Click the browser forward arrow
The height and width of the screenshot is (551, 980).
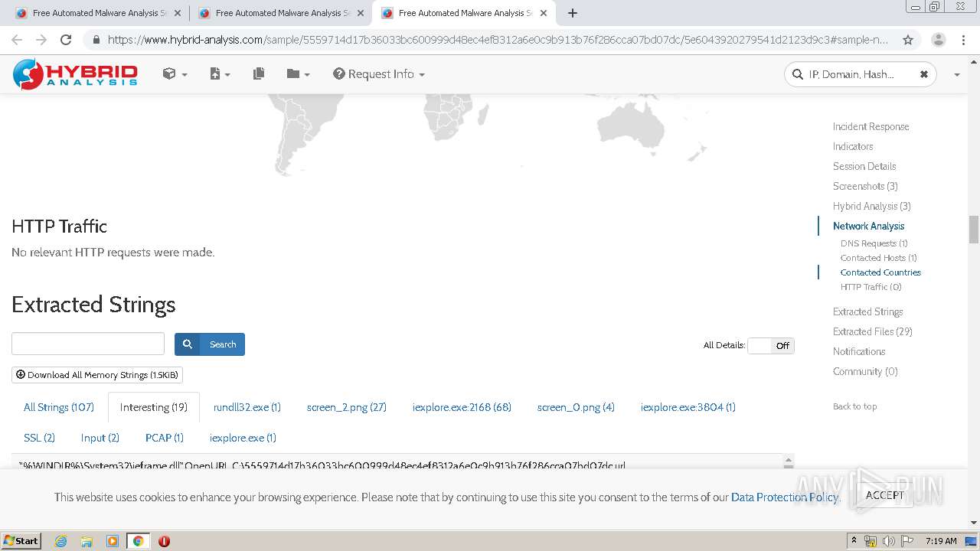41,40
